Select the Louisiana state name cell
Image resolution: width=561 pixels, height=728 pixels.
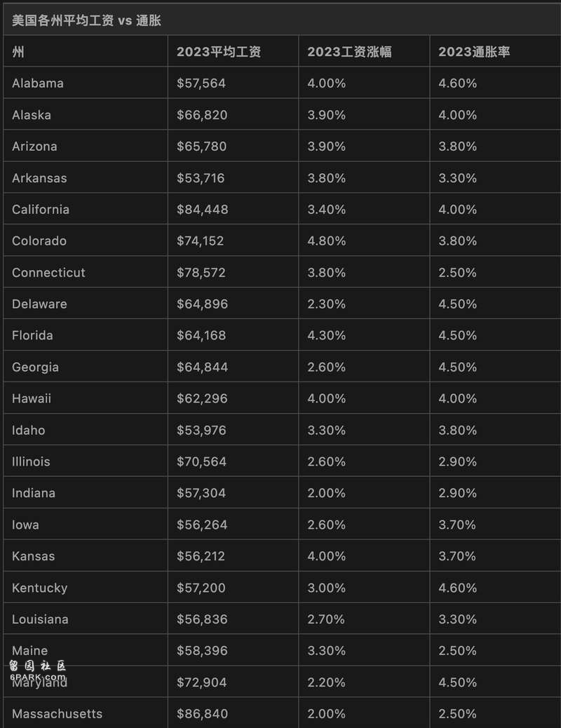(x=40, y=619)
